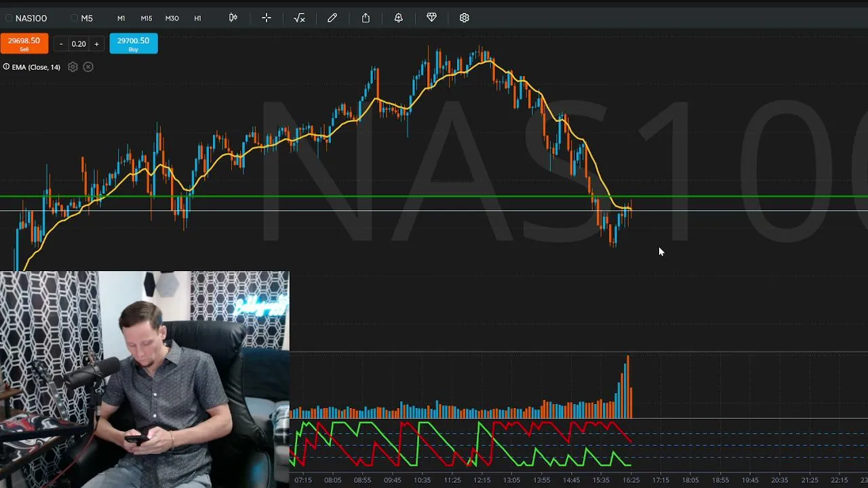Image resolution: width=868 pixels, height=488 pixels.
Task: Click the diamond premium icon
Action: tap(431, 18)
